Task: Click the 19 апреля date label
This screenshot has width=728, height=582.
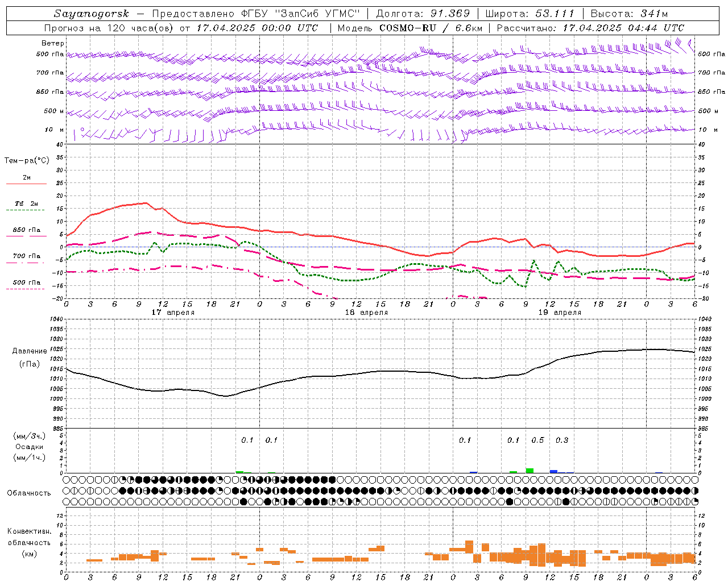Action: [560, 313]
